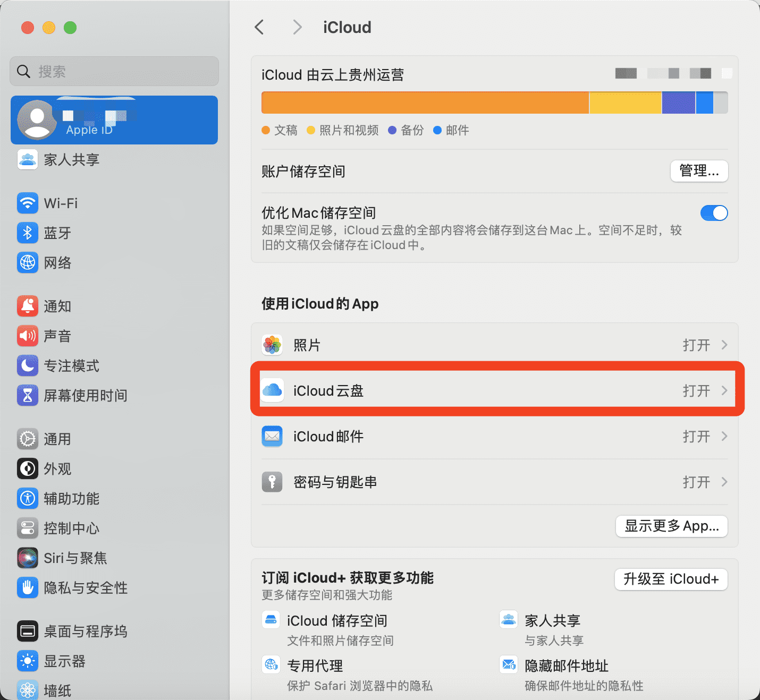Click the 显示更多 App... button

[671, 526]
